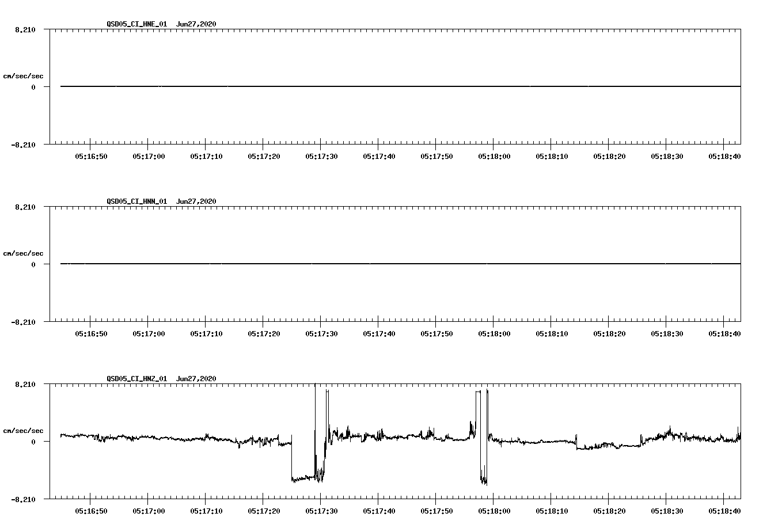Viewport: 782px width, 532px height.
Task: Click the 05:17:10 time label on HNN plot
Action: point(206,334)
